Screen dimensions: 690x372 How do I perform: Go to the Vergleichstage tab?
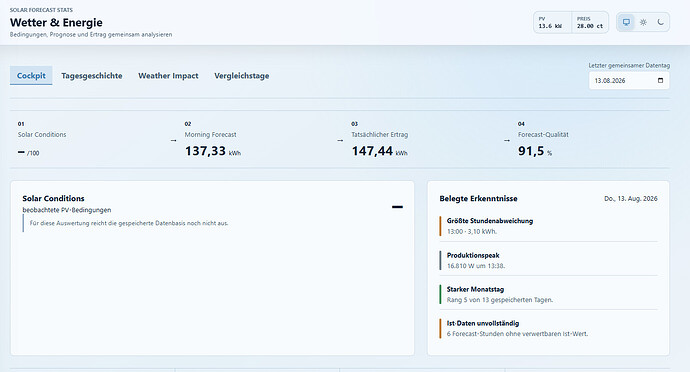pyautogui.click(x=242, y=76)
